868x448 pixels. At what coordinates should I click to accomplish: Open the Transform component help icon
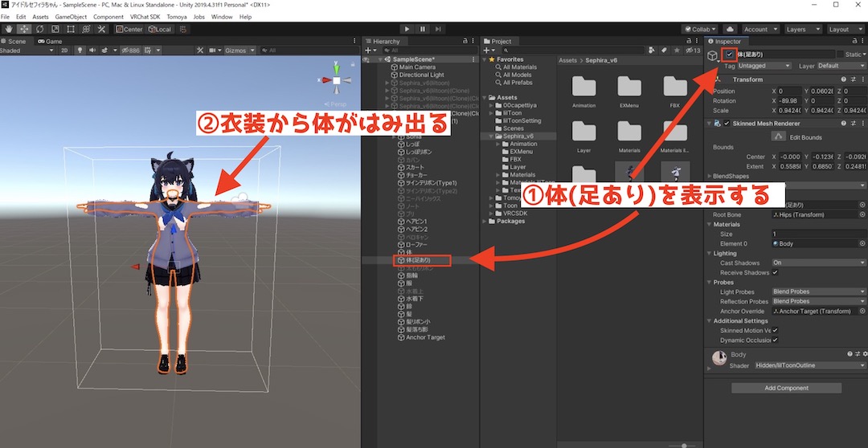(x=844, y=79)
